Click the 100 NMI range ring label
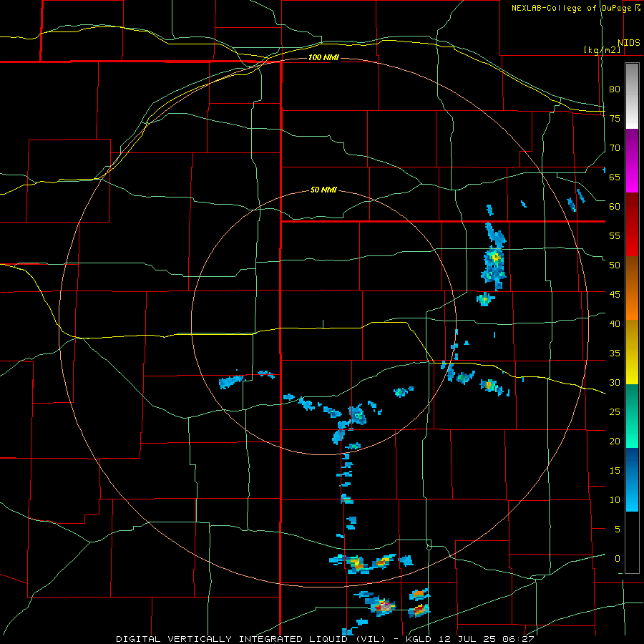 coord(323,57)
